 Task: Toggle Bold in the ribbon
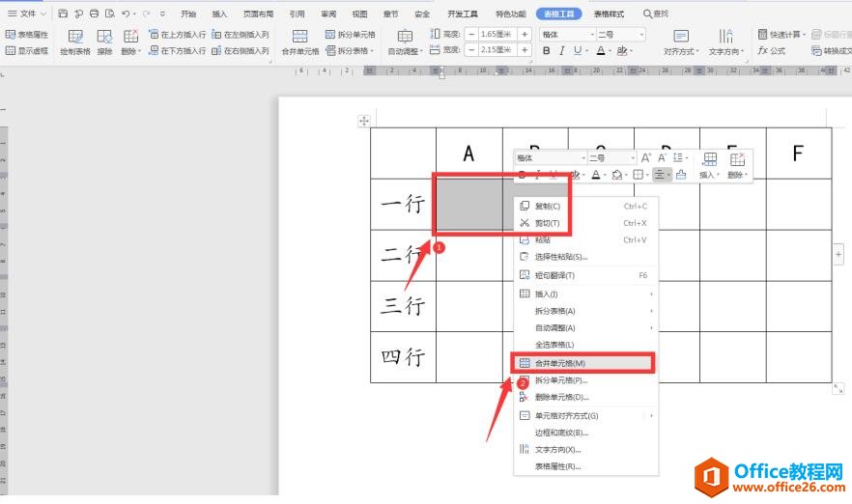coord(546,50)
